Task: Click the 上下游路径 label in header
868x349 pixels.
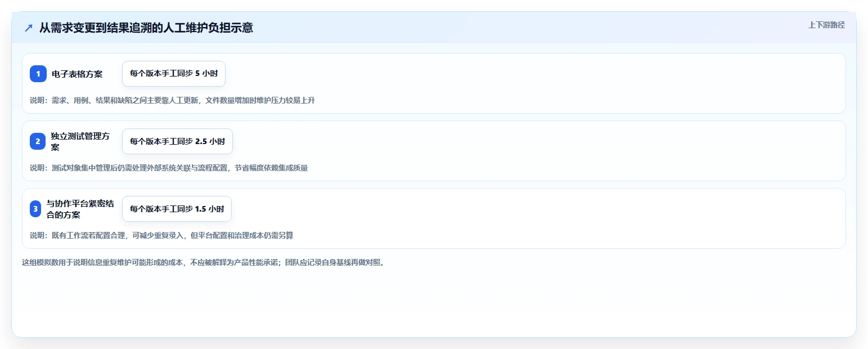Action: (826, 25)
